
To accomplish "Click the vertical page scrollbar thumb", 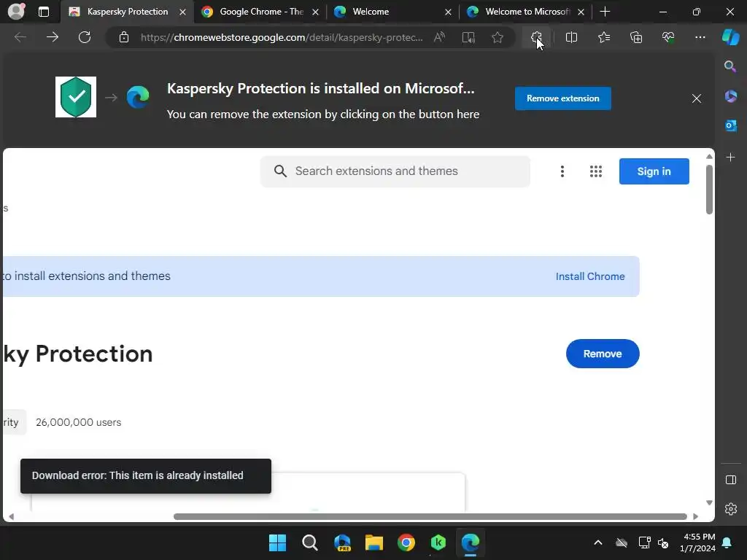I will click(x=709, y=190).
